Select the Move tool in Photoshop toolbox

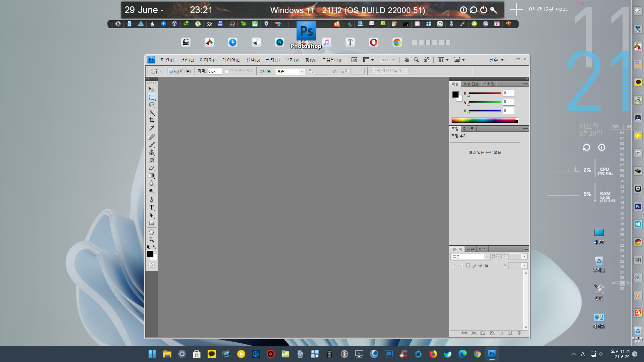click(x=152, y=89)
